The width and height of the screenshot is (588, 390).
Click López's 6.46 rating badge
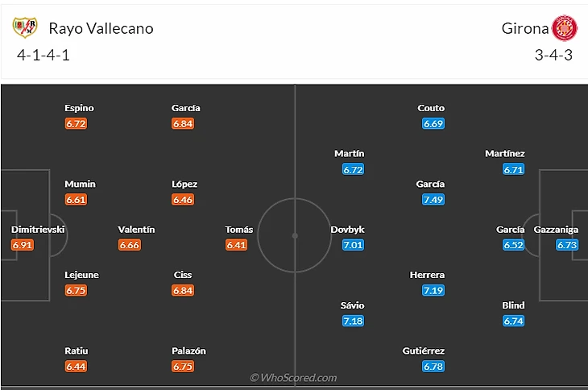tap(183, 200)
